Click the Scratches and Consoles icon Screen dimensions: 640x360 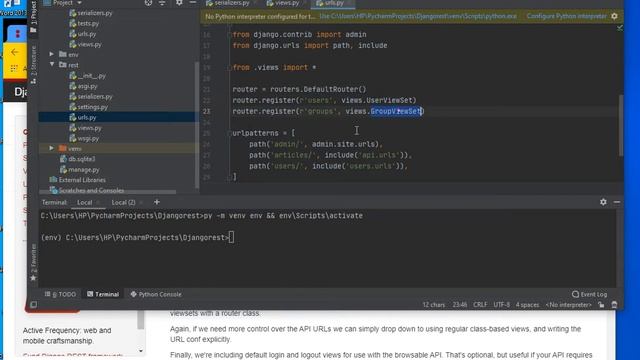click(53, 190)
